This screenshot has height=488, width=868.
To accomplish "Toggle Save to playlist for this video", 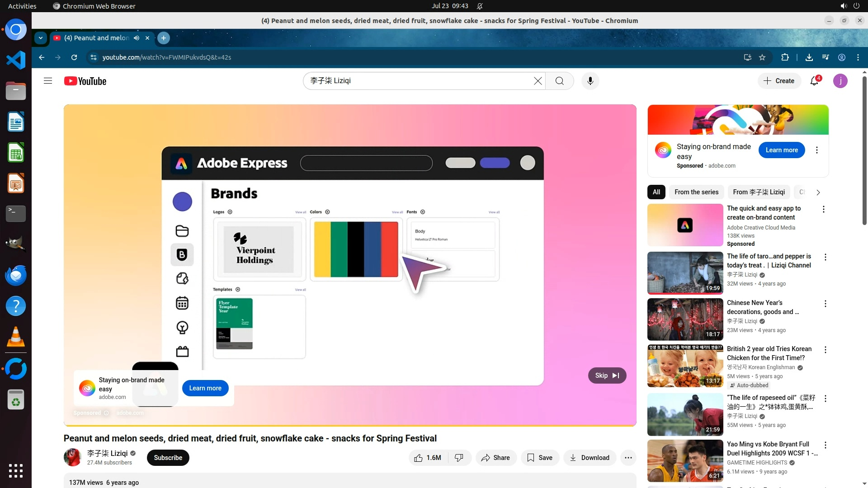I will coord(540,458).
